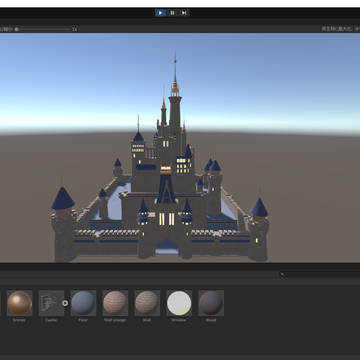Toggle the maximize-on-play option in Game view
This screenshot has height=360, width=360.
coord(336,29)
